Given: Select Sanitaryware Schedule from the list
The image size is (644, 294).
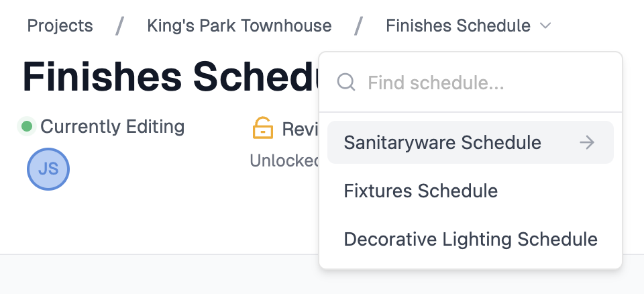Looking at the screenshot, I should pos(442,142).
